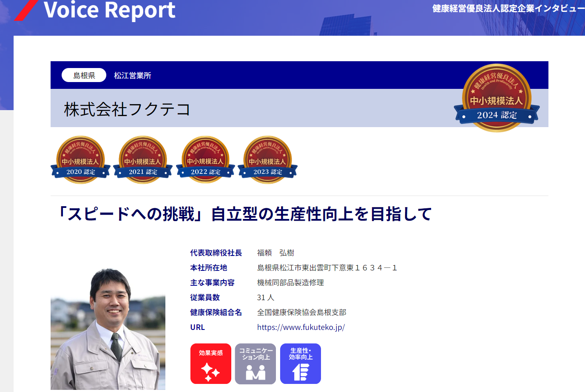Click the 主な事業内容 label
Screen dimensions: 585x392
(213, 283)
